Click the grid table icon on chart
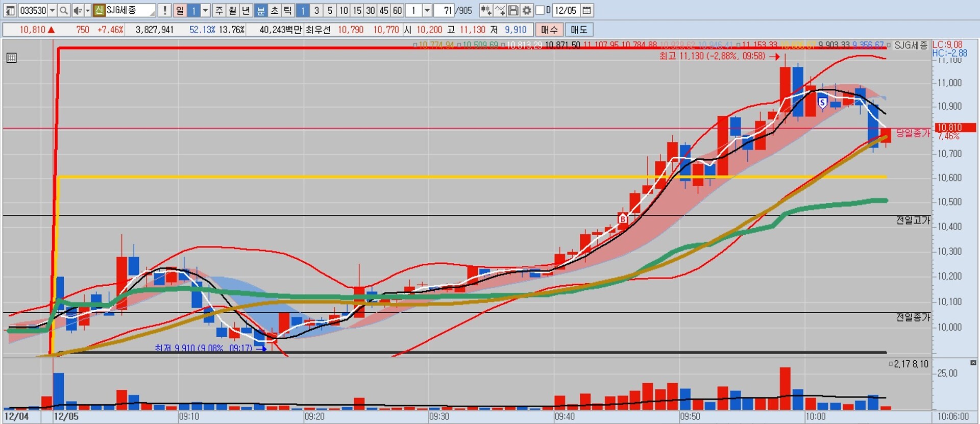This screenshot has height=424, width=980. (12, 58)
